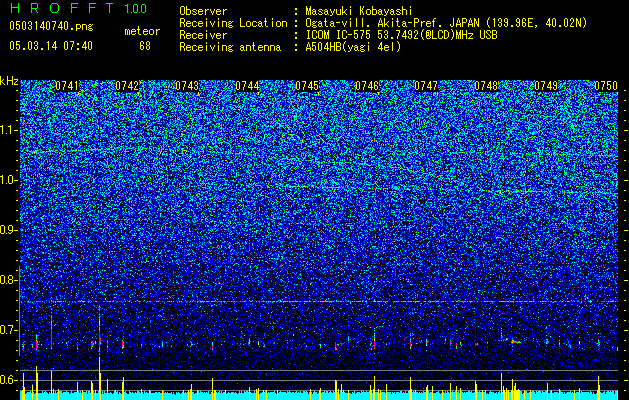Click the 0750 time marker
This screenshot has width=629, height=400.
(606, 86)
